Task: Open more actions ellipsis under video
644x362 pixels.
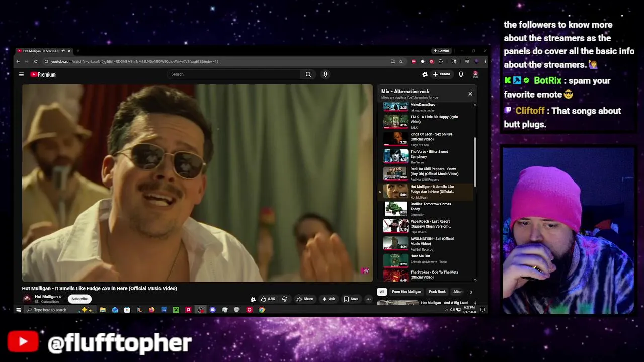Action: [368, 299]
